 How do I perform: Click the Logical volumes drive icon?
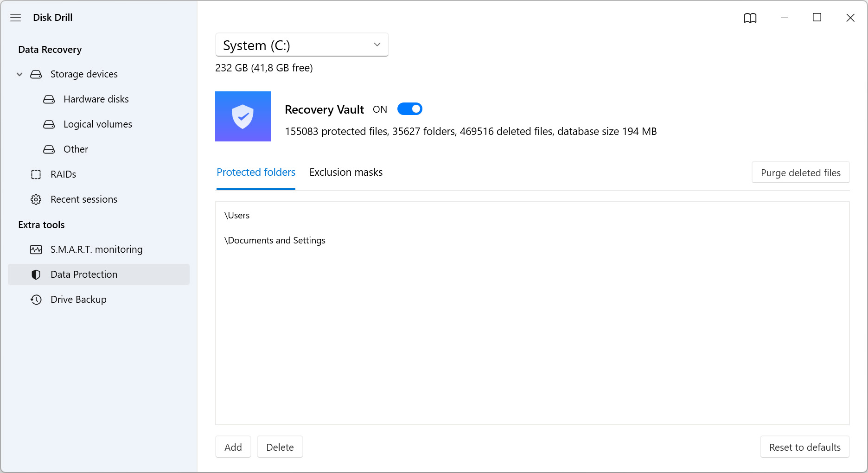[x=49, y=124]
